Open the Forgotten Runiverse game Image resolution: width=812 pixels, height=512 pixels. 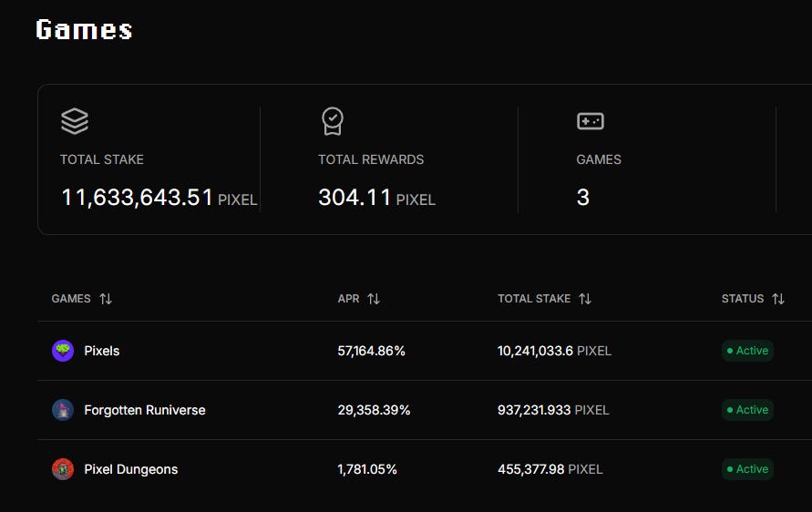[425, 410]
